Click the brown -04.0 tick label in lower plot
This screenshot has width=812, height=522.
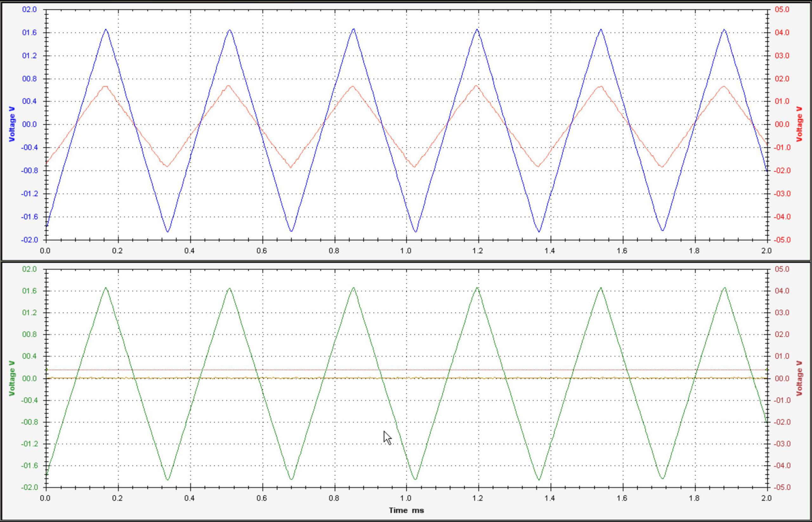click(783, 466)
